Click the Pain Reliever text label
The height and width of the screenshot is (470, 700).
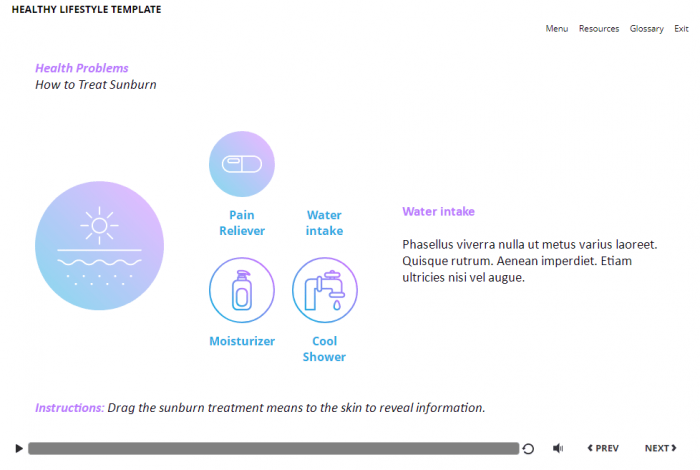[241, 223]
